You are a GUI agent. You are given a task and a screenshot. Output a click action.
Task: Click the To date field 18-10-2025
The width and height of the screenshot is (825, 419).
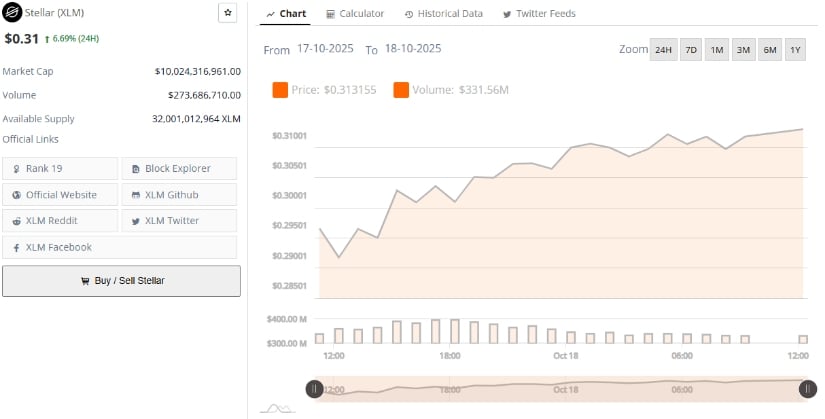(x=412, y=49)
